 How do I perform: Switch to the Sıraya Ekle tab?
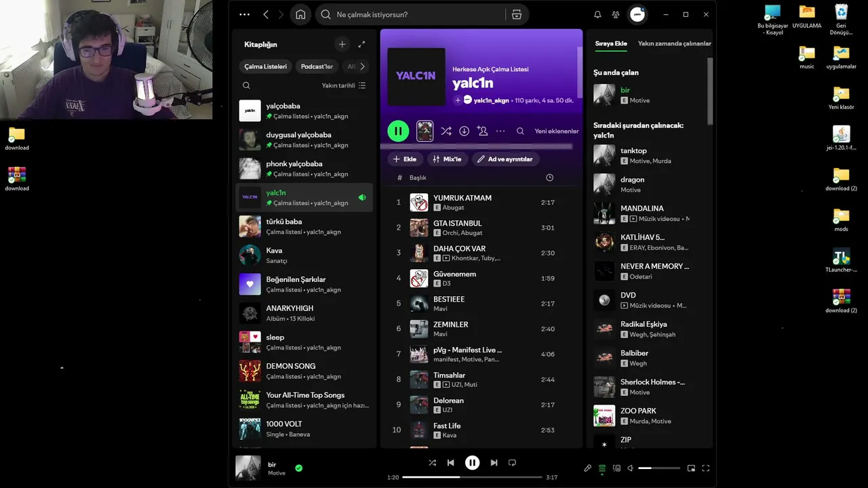[x=611, y=43]
